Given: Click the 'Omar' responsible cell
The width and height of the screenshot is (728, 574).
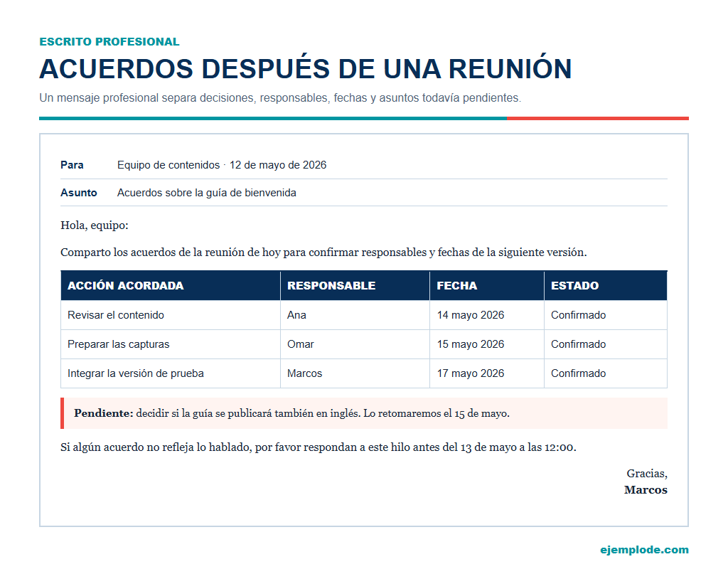Looking at the screenshot, I should point(355,344).
